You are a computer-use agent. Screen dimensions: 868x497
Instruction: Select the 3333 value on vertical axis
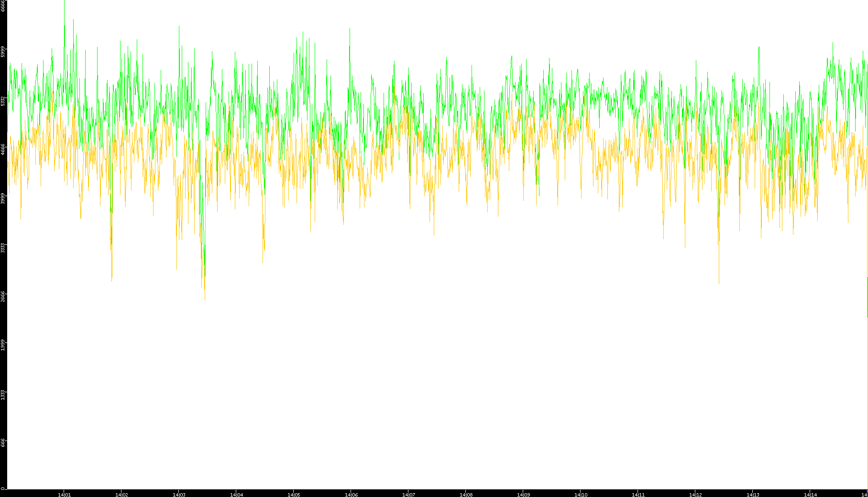(3, 247)
